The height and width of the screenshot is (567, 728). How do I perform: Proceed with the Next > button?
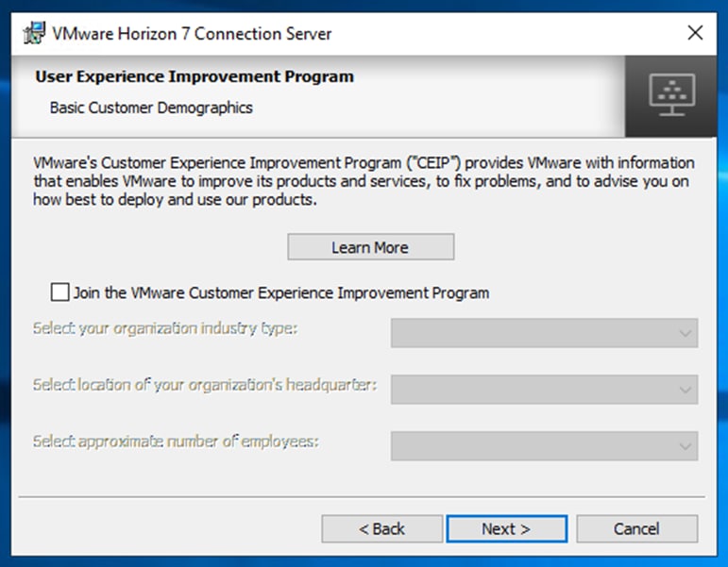(x=506, y=528)
